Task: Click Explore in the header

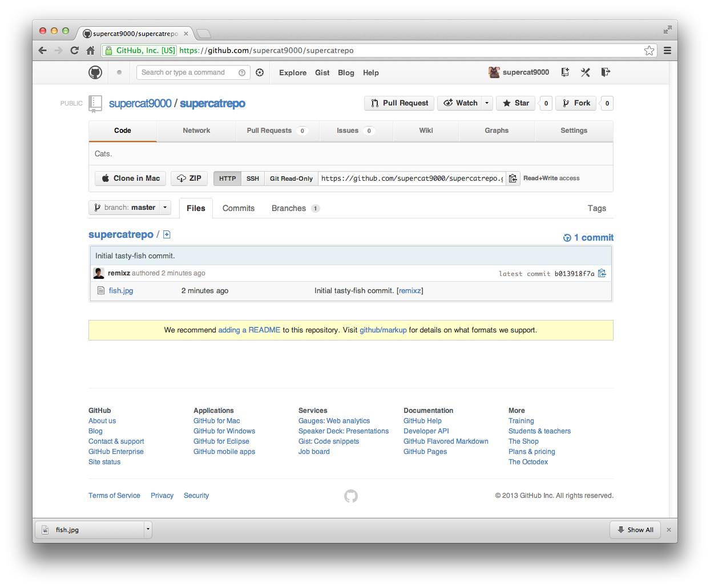Action: click(293, 72)
